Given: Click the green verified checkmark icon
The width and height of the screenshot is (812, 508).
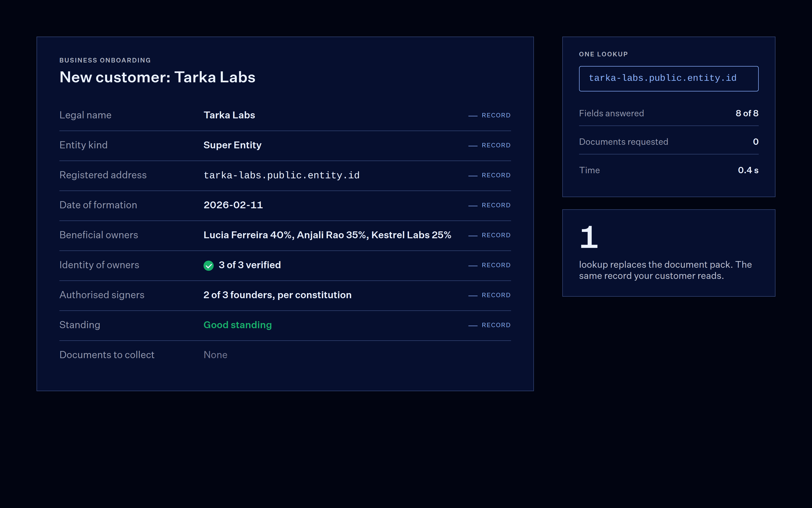Looking at the screenshot, I should tap(208, 265).
